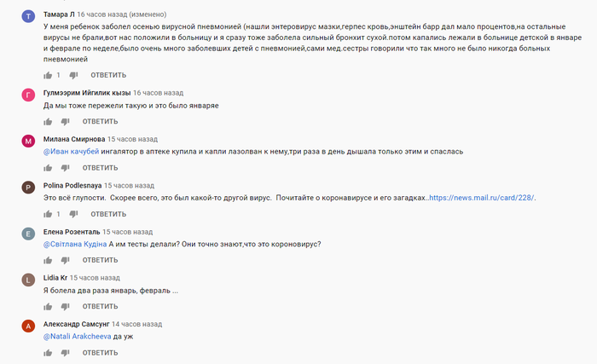Like Гулмээрим Ийгилик кызы's comment

pos(48,121)
